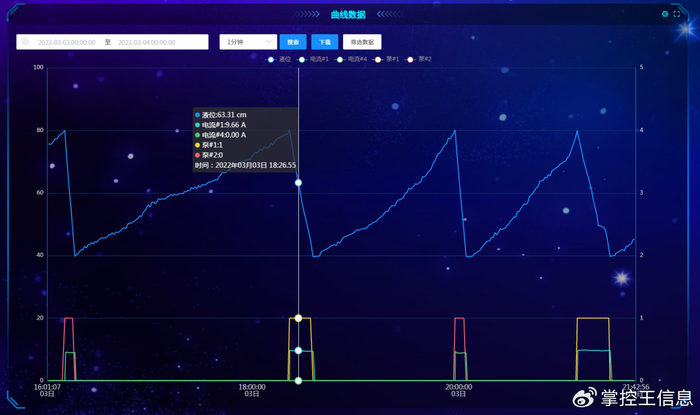700x415 pixels.
Task: Click the blue 液位 data point on the crosshair
Action: tap(298, 183)
